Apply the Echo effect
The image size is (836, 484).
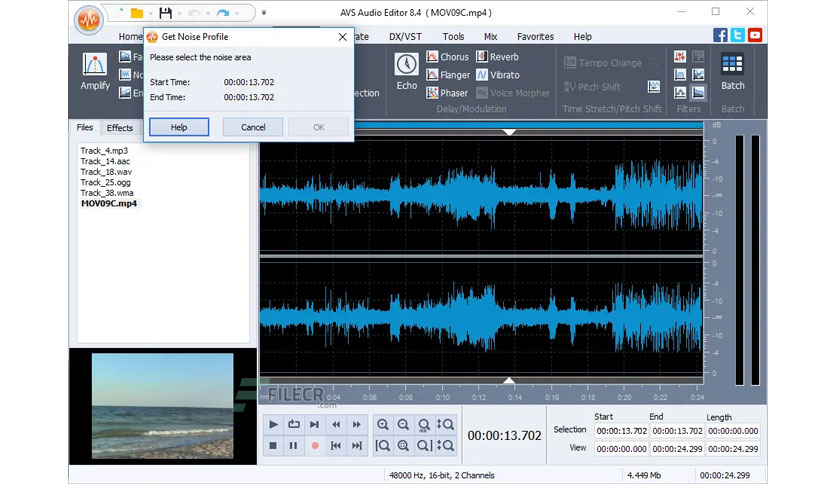coord(406,71)
